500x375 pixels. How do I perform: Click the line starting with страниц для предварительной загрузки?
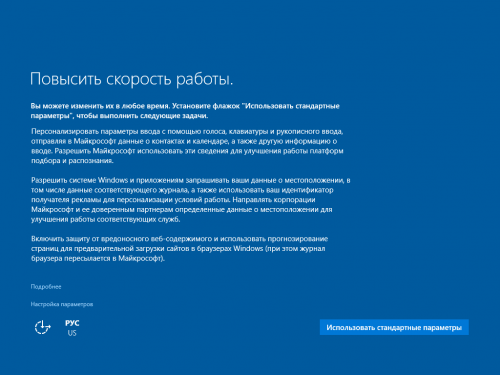pos(178,249)
